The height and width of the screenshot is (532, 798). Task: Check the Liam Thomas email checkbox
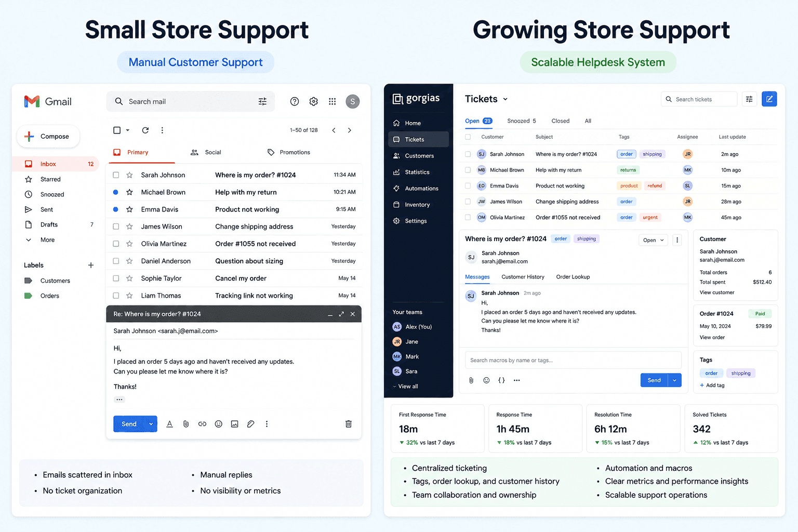pos(116,296)
